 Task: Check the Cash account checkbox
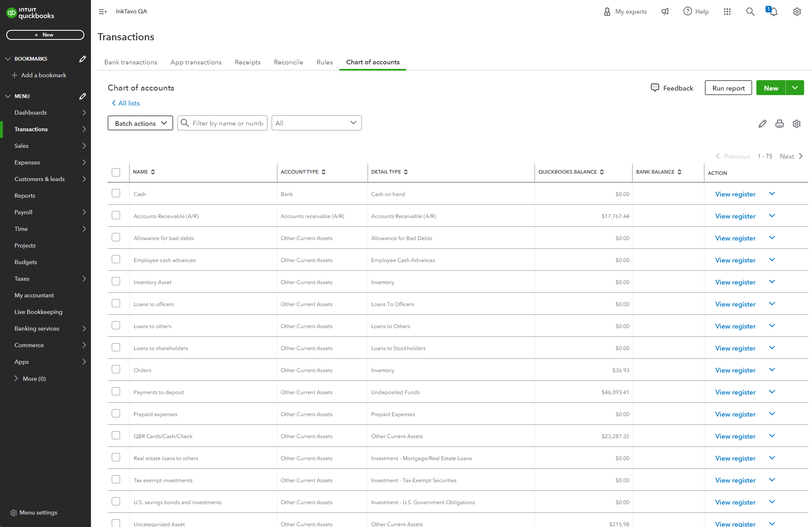(x=116, y=194)
